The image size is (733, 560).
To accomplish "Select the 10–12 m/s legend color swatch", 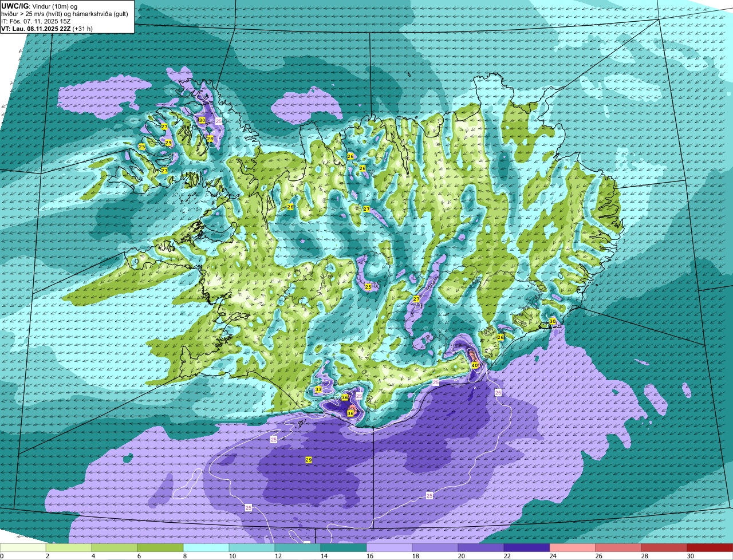I will [252, 547].
